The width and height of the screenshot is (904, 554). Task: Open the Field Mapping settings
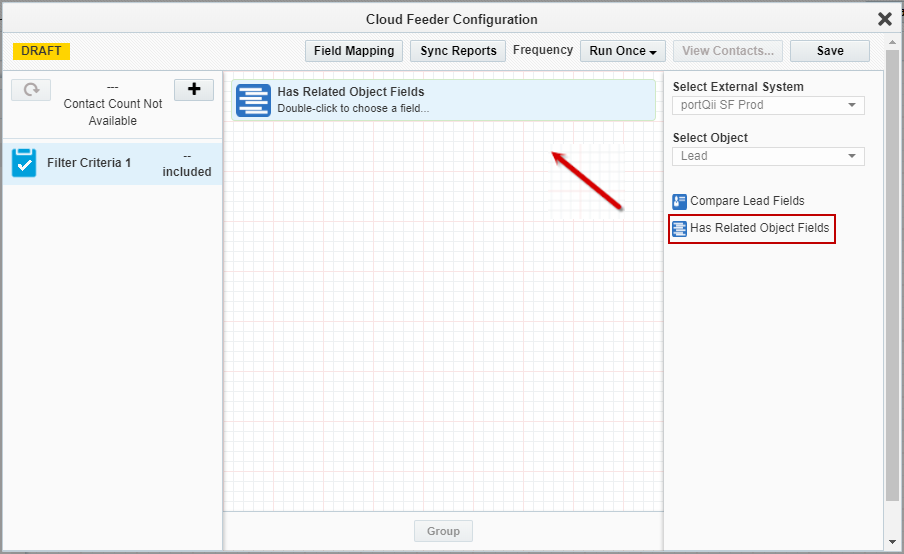[x=354, y=51]
